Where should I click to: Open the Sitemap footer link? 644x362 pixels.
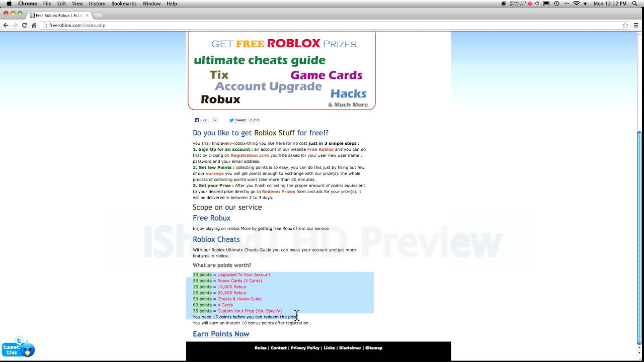374,348
